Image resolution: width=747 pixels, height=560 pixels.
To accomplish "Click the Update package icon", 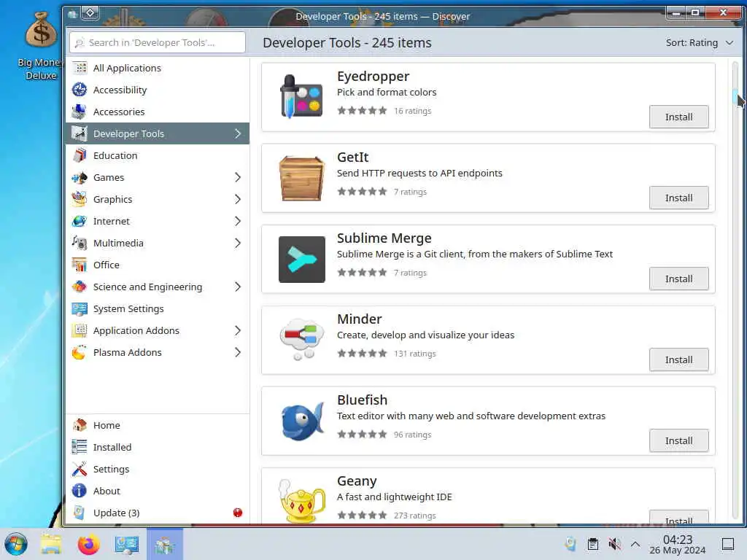I will [x=80, y=513].
